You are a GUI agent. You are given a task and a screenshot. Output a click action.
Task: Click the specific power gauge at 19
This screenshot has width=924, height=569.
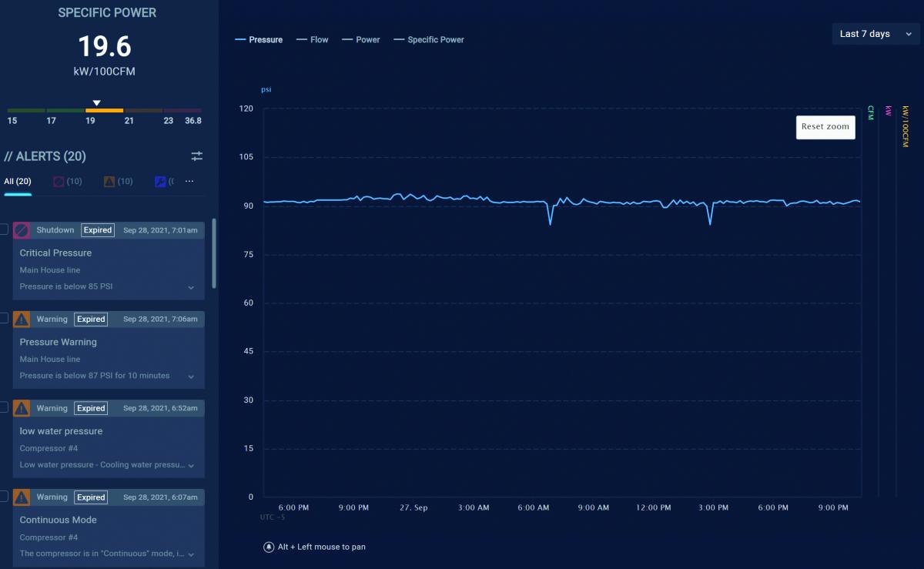(x=104, y=111)
